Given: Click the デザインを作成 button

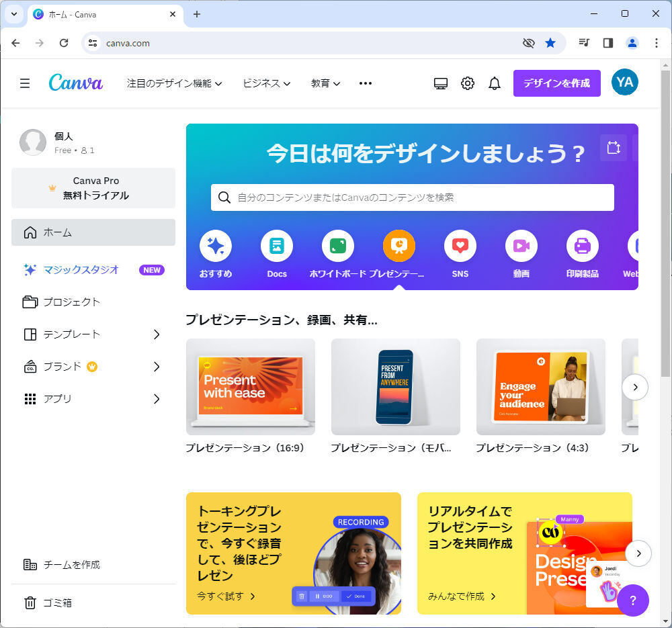Looking at the screenshot, I should click(x=556, y=83).
